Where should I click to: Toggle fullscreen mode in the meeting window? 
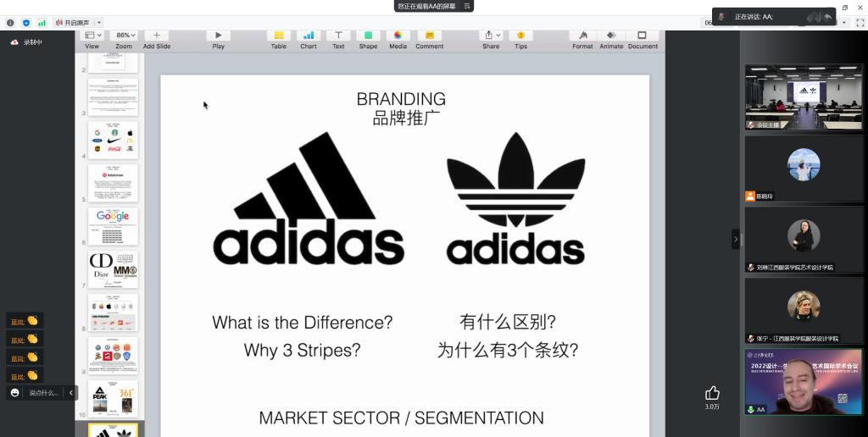[x=860, y=23]
